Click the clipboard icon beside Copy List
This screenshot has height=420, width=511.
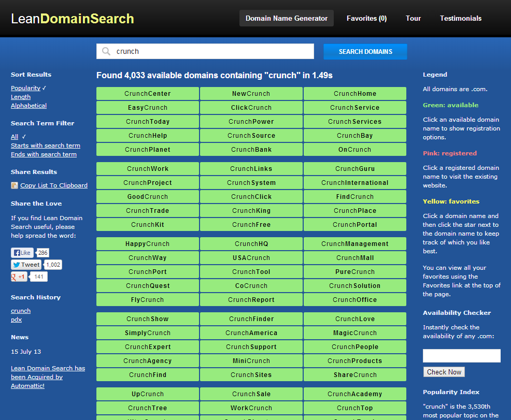point(15,185)
